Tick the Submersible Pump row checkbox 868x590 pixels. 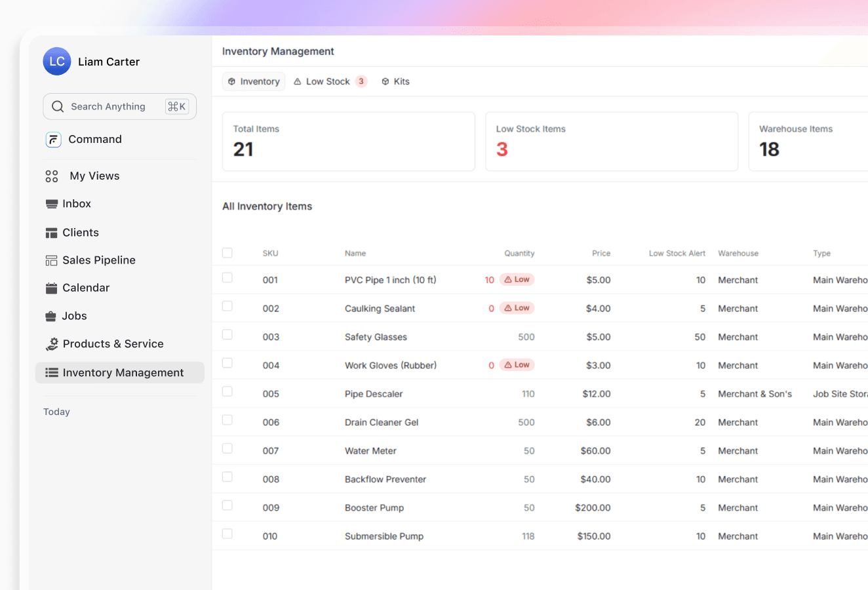point(227,534)
